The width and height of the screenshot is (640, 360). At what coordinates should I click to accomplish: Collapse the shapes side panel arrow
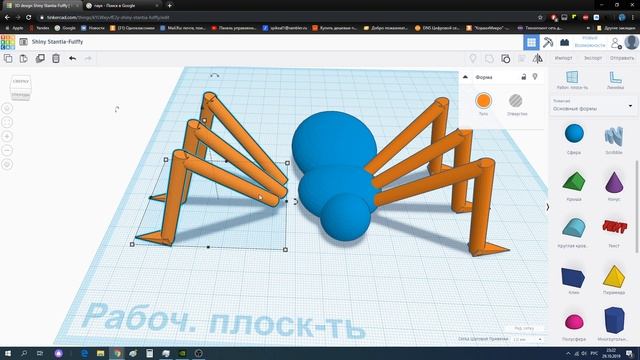[x=547, y=207]
